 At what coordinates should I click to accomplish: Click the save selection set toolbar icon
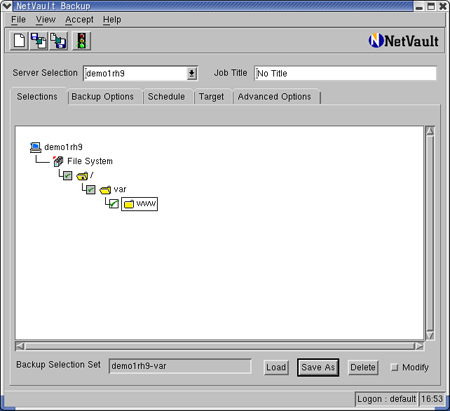click(x=58, y=41)
